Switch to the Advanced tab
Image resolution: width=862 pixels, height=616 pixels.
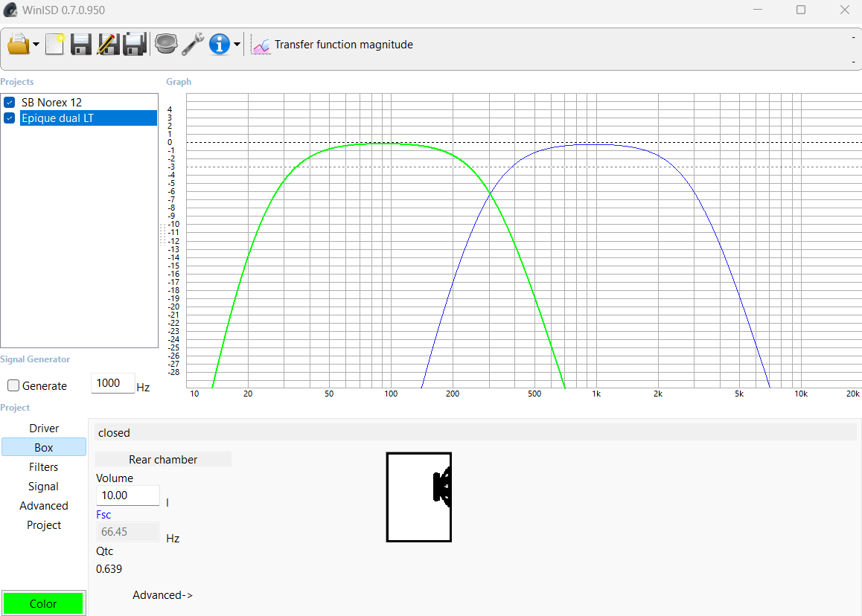pos(44,506)
